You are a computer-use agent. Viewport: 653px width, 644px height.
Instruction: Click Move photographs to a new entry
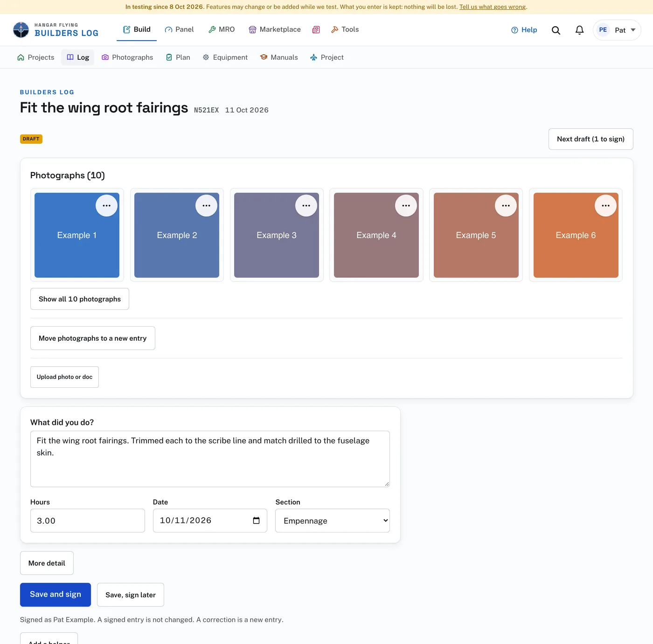click(93, 338)
